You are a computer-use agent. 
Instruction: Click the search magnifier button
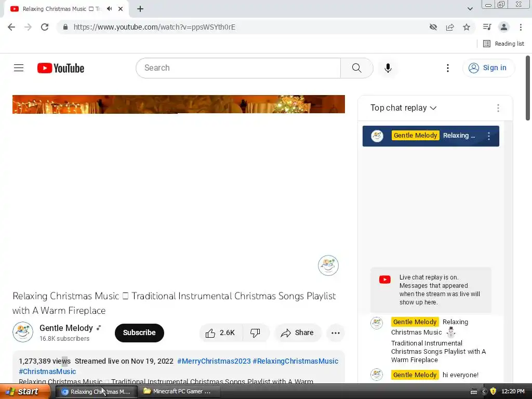356,68
